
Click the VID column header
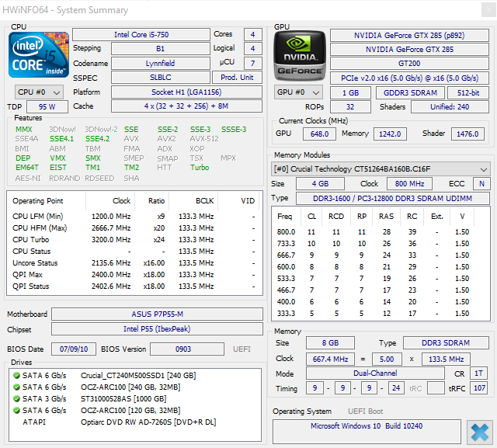(x=239, y=201)
